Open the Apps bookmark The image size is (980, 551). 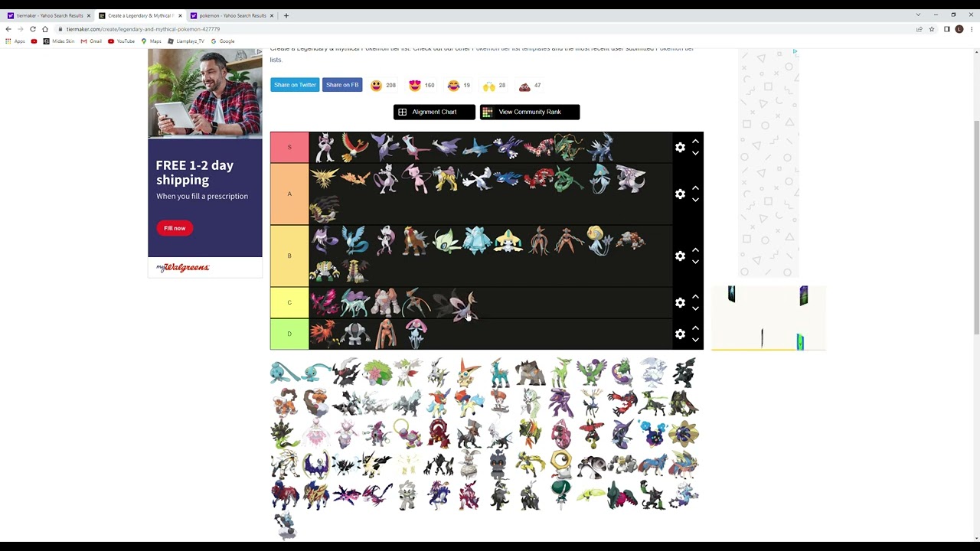click(x=15, y=41)
